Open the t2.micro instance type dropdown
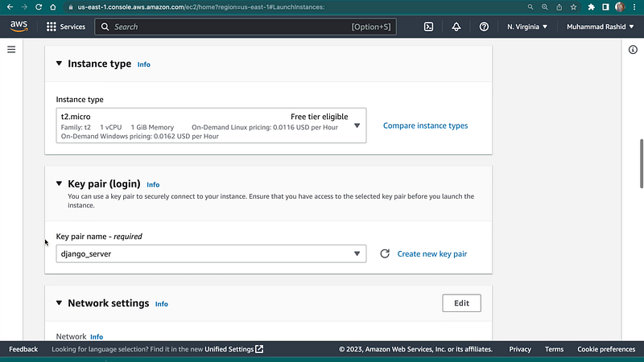The image size is (644, 362). point(211,125)
